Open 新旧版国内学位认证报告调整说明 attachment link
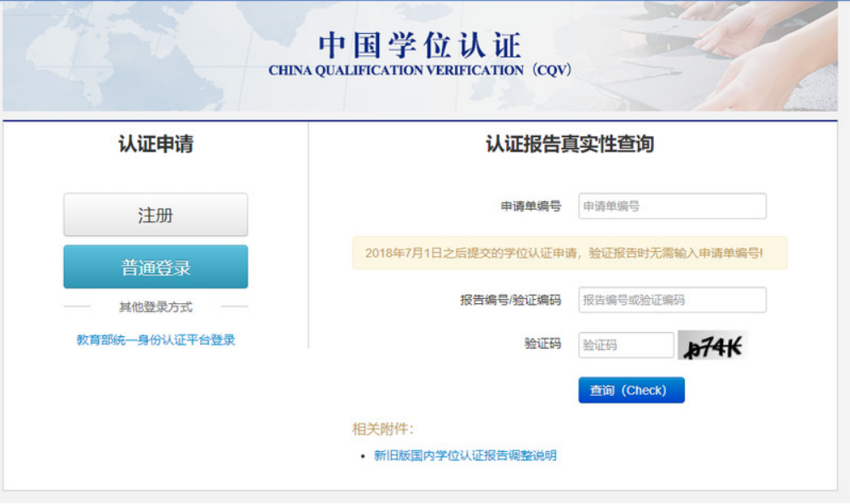The height and width of the screenshot is (504, 850). pyautogui.click(x=465, y=455)
